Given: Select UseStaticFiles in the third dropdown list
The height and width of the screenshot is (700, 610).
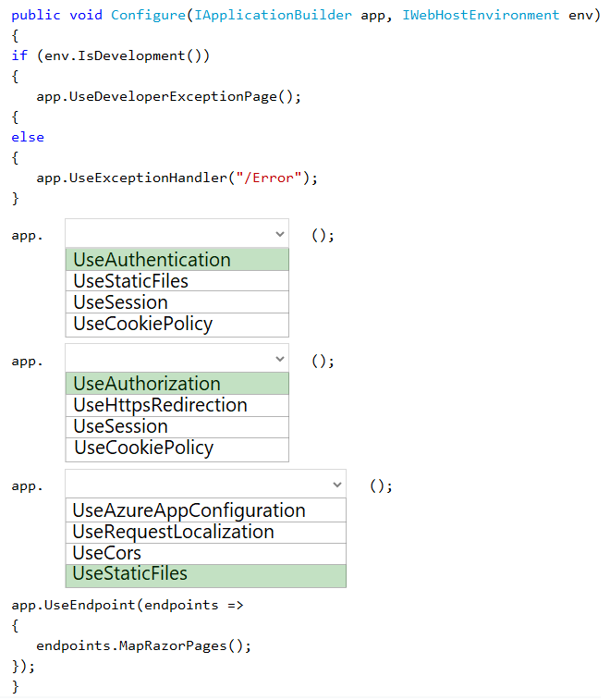Looking at the screenshot, I should click(x=206, y=576).
